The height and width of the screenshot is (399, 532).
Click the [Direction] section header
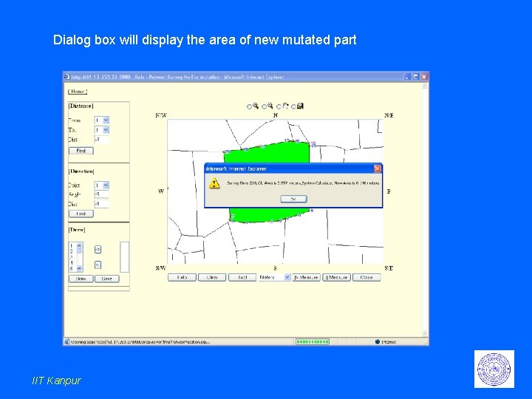tap(81, 171)
